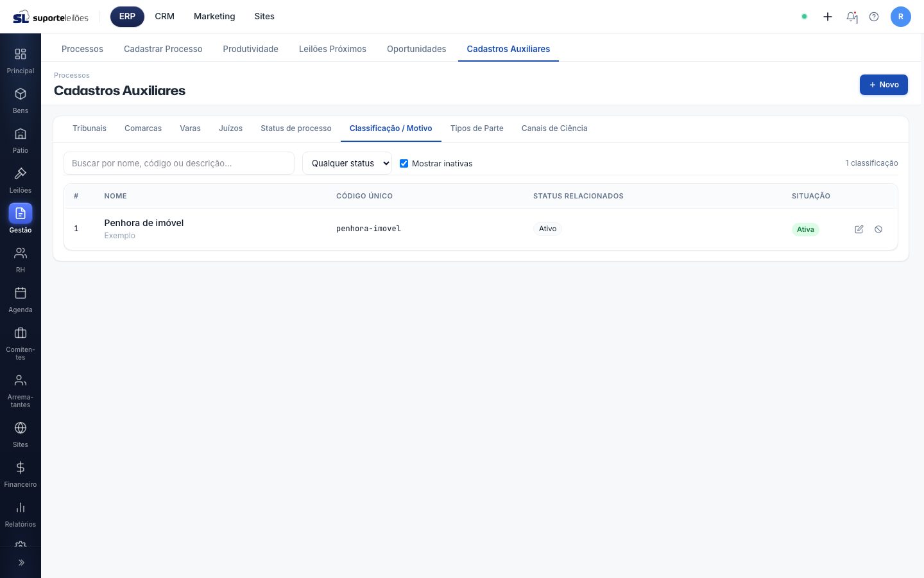Image resolution: width=924 pixels, height=578 pixels.
Task: Deactivate the Penhora de imóvel classification
Action: (x=878, y=229)
